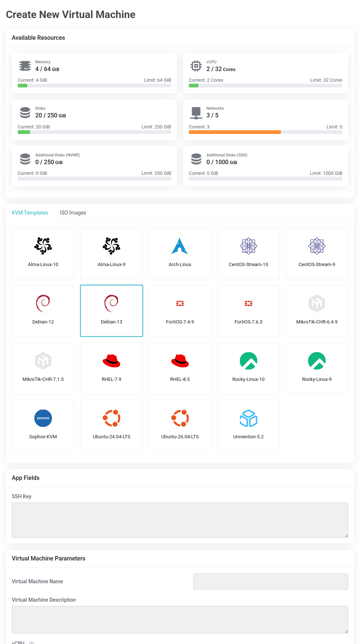This screenshot has height=644, width=360.
Task: Select the RHEL-7.9 red hat icon
Action: [x=112, y=361]
